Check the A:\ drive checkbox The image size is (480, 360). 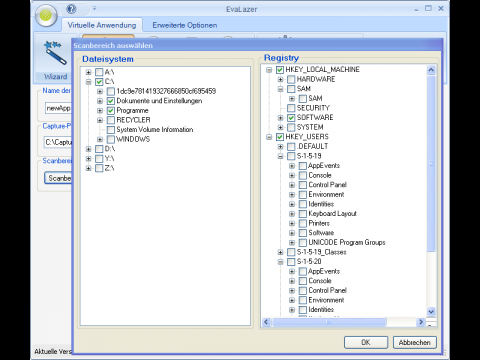coord(99,72)
